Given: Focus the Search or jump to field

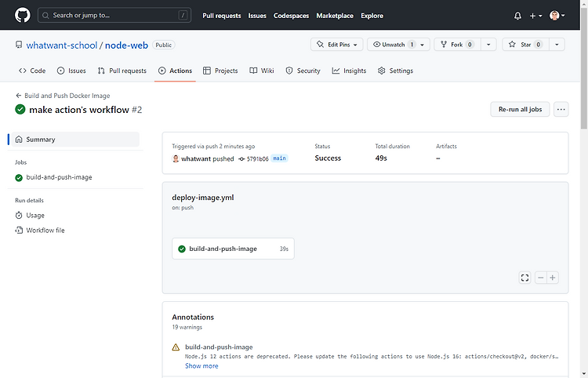Looking at the screenshot, I should tap(114, 16).
